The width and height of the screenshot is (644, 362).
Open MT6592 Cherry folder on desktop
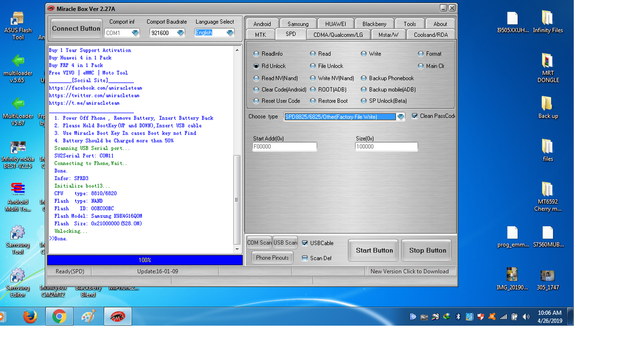click(x=548, y=197)
